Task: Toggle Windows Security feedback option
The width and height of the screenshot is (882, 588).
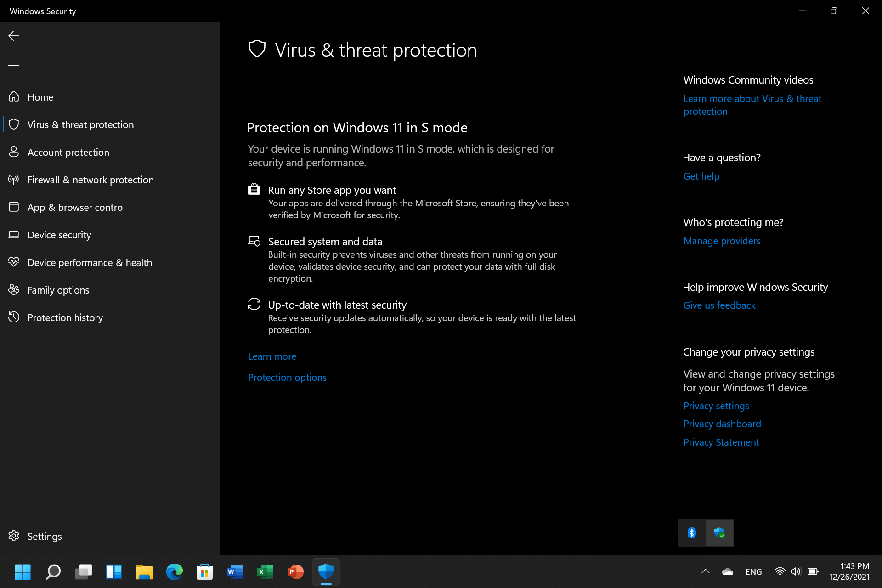Action: click(x=718, y=305)
